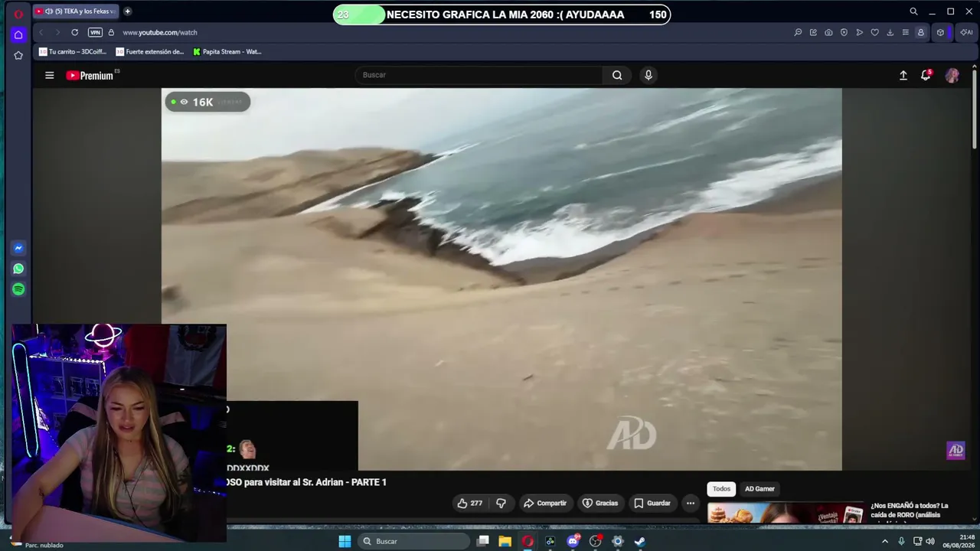The image size is (980, 551).
Task: Open Task View on taskbar
Action: [x=483, y=541]
